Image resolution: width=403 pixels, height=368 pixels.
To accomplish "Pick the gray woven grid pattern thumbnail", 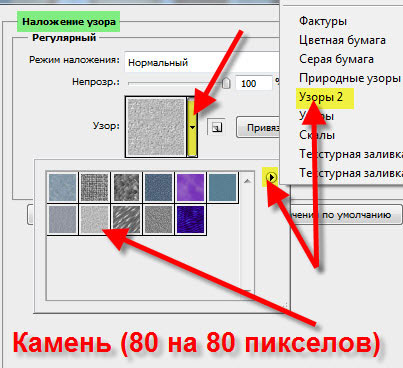I will tap(95, 187).
